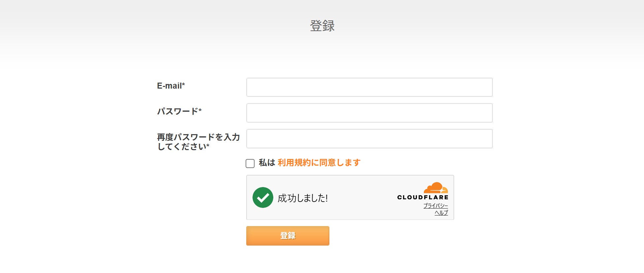Screen dimensions: 644x273
Task: Open the Cloudflare プライバシー link
Action: 435,206
